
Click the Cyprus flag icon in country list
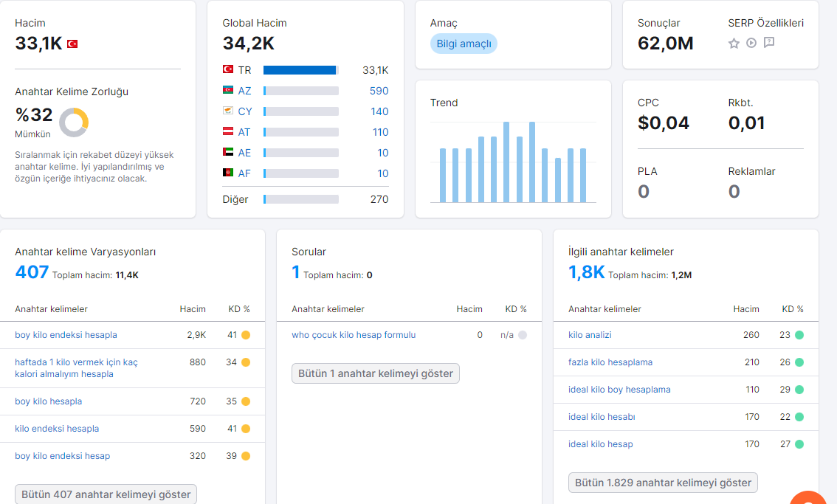(228, 111)
